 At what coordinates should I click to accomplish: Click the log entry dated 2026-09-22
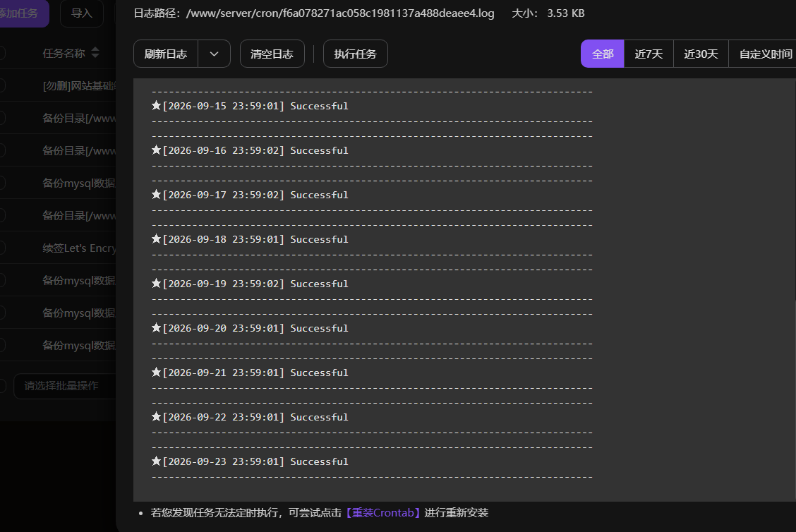coord(250,417)
